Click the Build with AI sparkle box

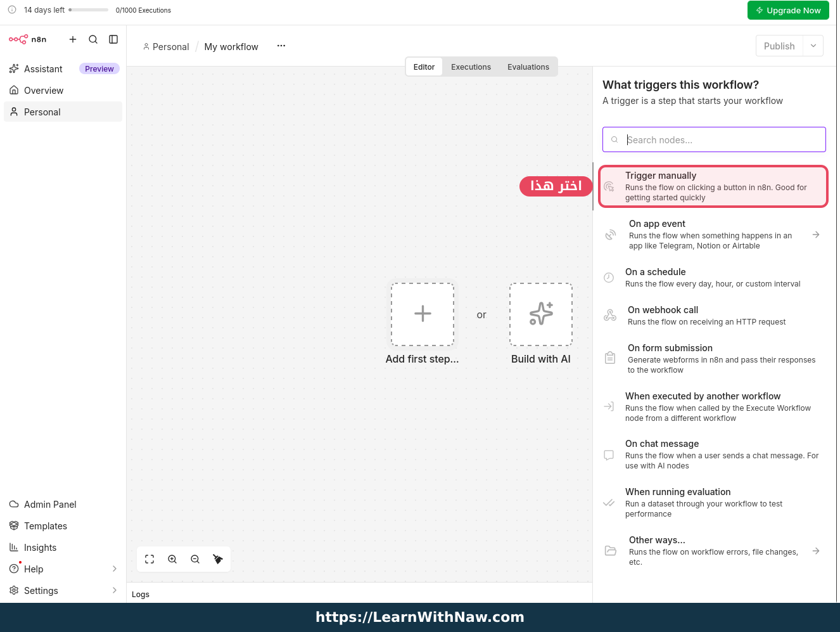[x=541, y=314]
